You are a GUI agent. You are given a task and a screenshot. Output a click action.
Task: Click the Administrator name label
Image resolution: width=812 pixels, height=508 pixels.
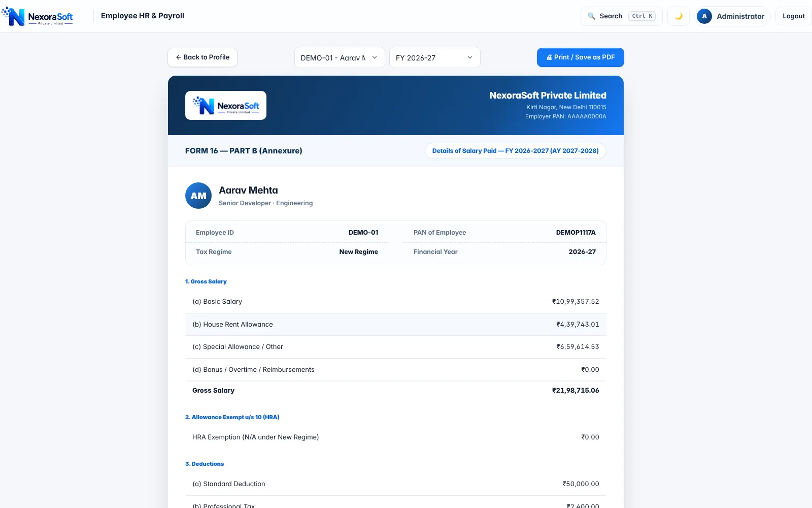[740, 16]
